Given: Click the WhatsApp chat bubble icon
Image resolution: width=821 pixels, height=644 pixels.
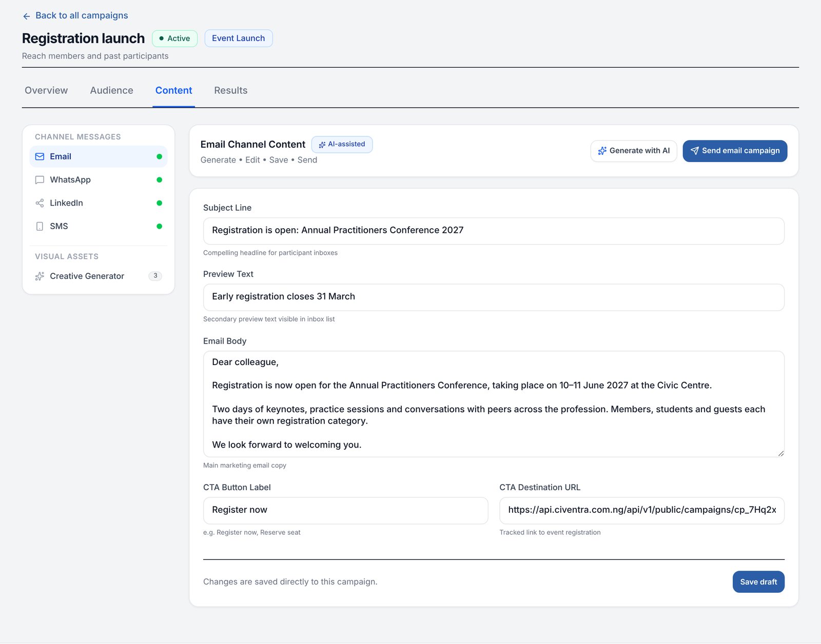Looking at the screenshot, I should 40,180.
